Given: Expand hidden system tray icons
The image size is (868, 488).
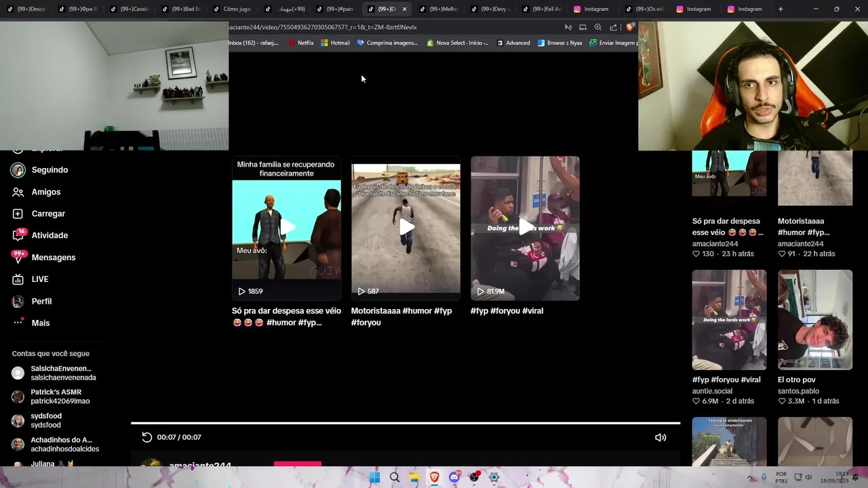Looking at the screenshot, I should 749,477.
